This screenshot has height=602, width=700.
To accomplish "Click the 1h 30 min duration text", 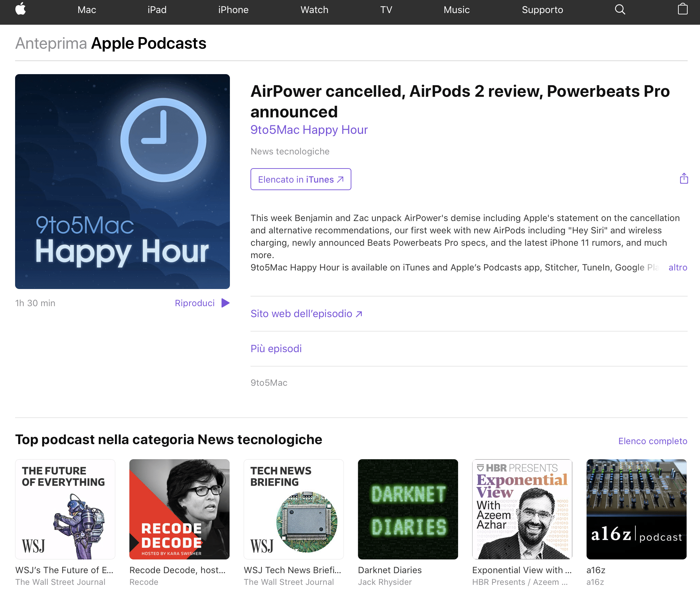I will coord(35,303).
